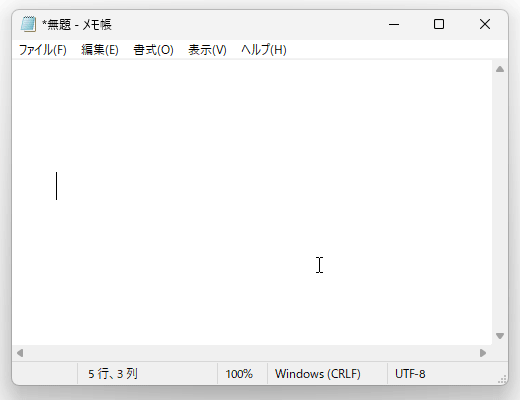Click the horizontal scrollbar track
The image size is (520, 400).
tap(252, 353)
